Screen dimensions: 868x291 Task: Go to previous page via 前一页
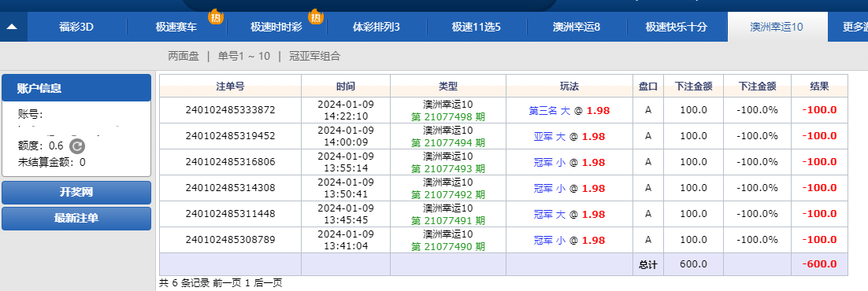227,283
